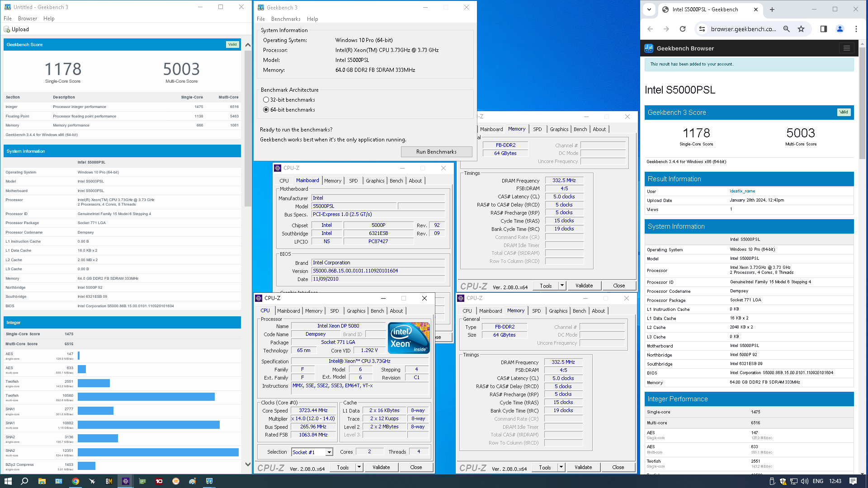Click the Intel Xeon inside logo in CPU-Z
This screenshot has height=488, width=868.
(409, 338)
